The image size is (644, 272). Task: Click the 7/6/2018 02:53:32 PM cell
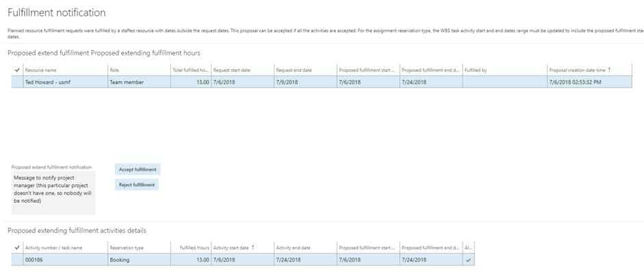click(x=589, y=82)
